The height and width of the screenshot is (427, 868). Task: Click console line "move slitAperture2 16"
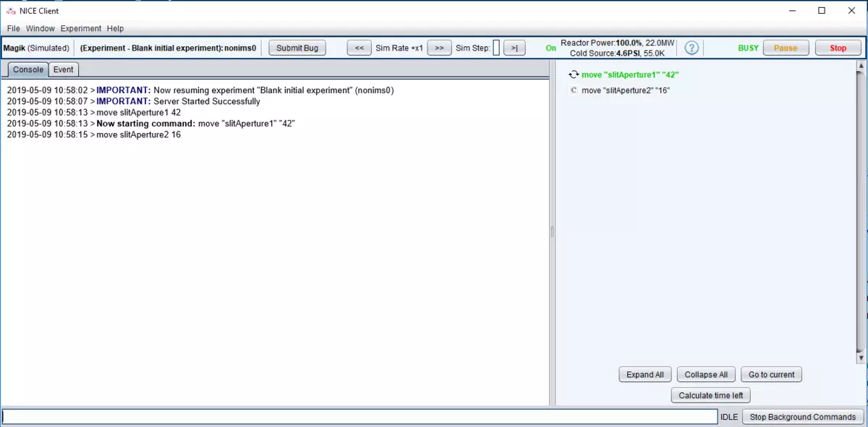[x=94, y=135]
